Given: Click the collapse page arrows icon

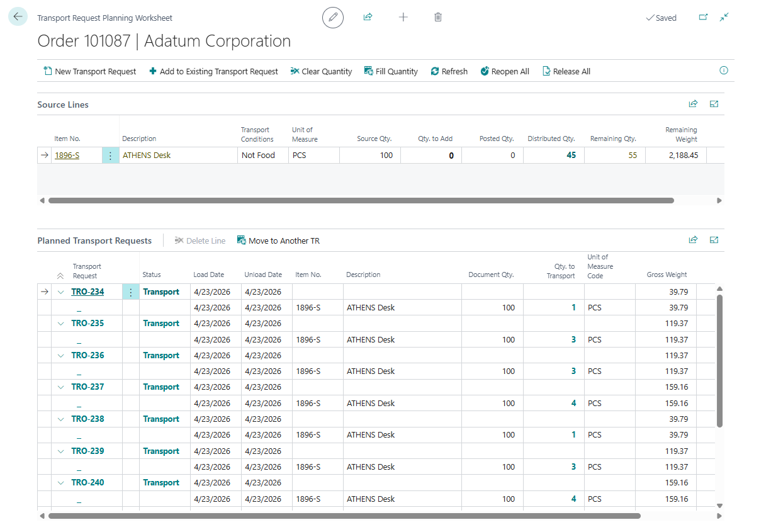Looking at the screenshot, I should pyautogui.click(x=724, y=18).
